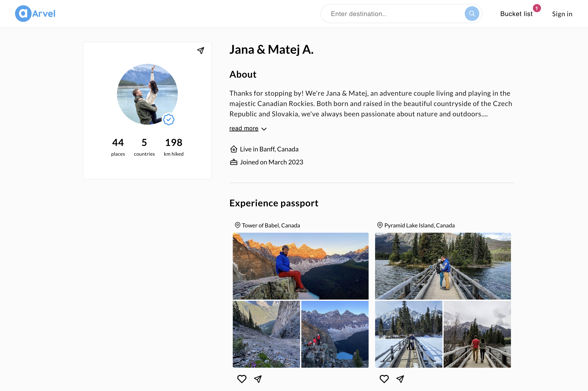
Task: Click the verified badge on profile photo
Action: 168,120
